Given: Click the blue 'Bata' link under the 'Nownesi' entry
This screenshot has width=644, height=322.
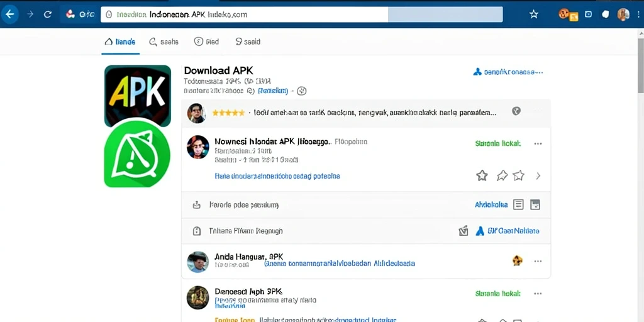Looking at the screenshot, I should [x=277, y=176].
